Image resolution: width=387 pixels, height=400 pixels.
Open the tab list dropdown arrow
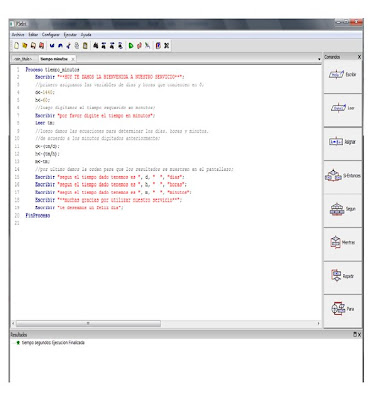click(x=319, y=59)
